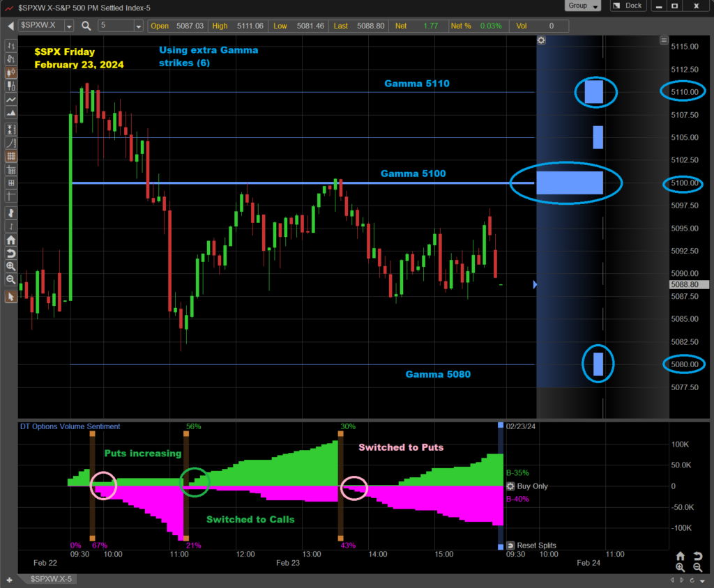Click the symbol search magnifier icon
Viewport: 714px width, 588px height.
86,26
